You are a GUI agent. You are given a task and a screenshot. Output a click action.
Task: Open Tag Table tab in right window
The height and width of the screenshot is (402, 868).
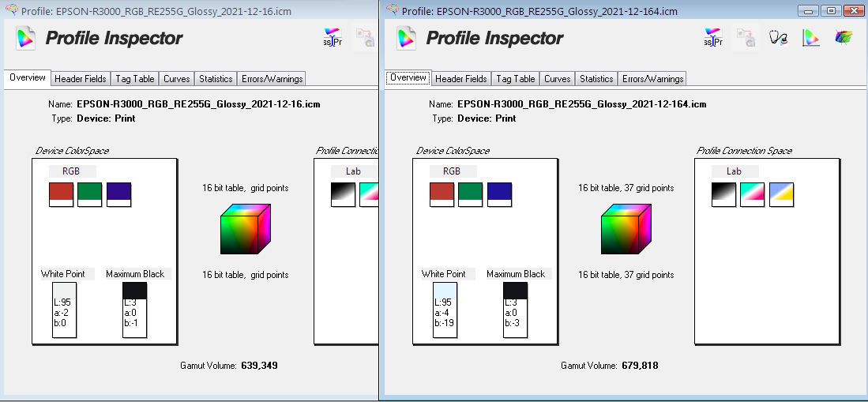(516, 79)
